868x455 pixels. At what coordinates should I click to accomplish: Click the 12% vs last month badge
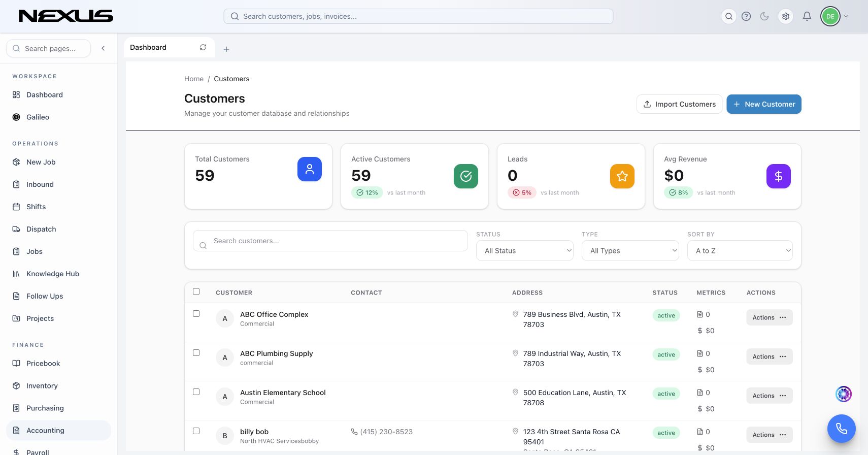click(x=367, y=192)
